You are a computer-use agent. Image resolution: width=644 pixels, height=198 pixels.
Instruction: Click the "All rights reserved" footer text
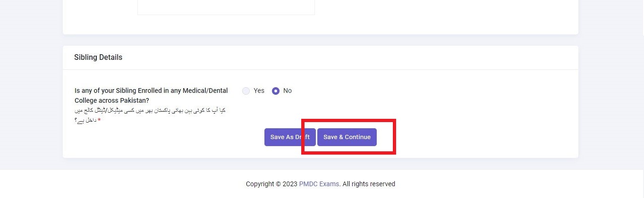point(369,184)
